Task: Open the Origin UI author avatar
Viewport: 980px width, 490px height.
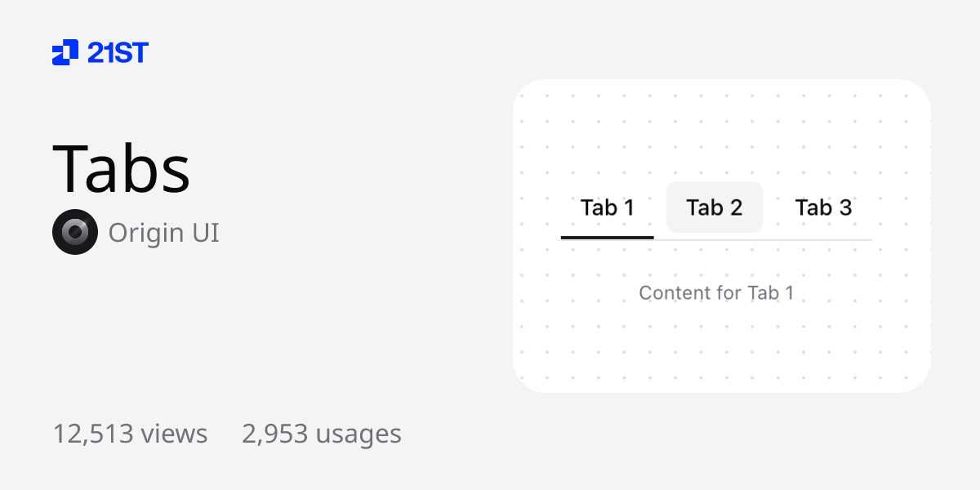Action: pyautogui.click(x=75, y=232)
